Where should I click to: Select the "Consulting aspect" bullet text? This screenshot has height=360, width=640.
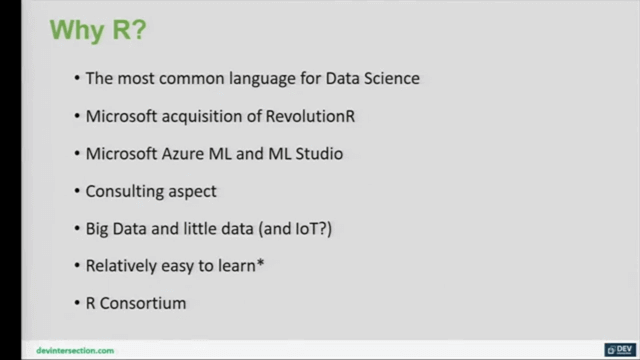click(x=151, y=191)
